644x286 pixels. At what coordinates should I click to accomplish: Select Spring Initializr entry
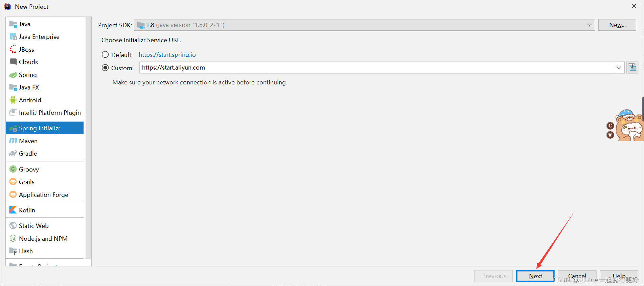pos(45,128)
